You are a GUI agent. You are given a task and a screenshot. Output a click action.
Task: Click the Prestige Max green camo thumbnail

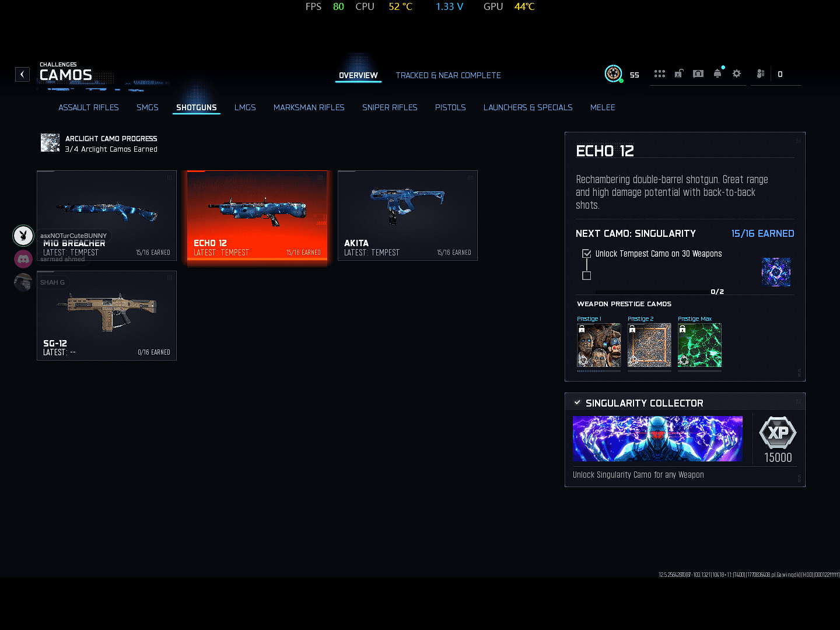pos(699,345)
